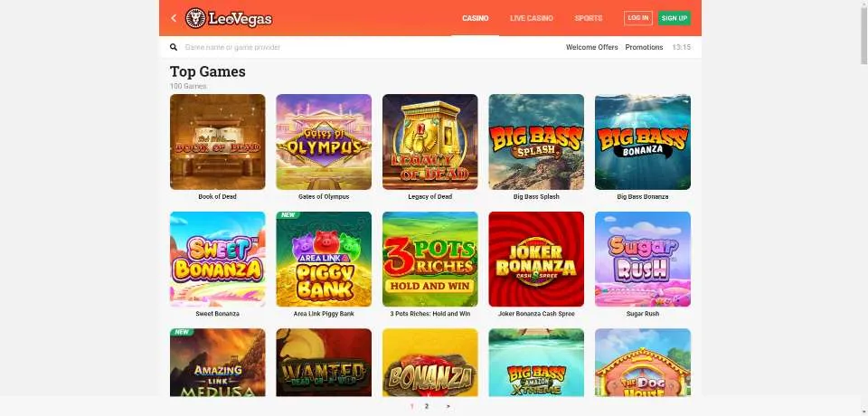Open the Sports tab
This screenshot has width=868, height=416.
[589, 18]
